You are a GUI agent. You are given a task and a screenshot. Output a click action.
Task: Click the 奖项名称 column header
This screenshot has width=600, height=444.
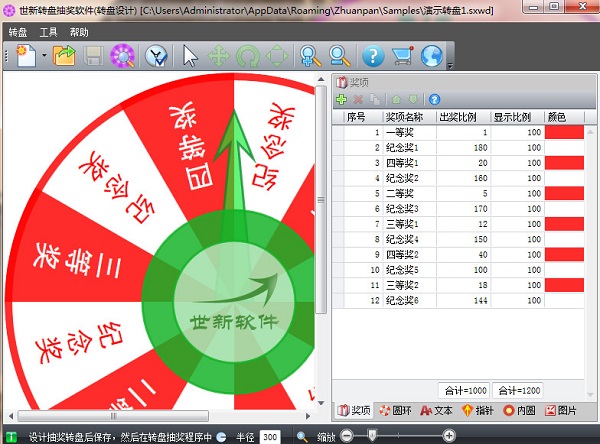[x=409, y=117]
